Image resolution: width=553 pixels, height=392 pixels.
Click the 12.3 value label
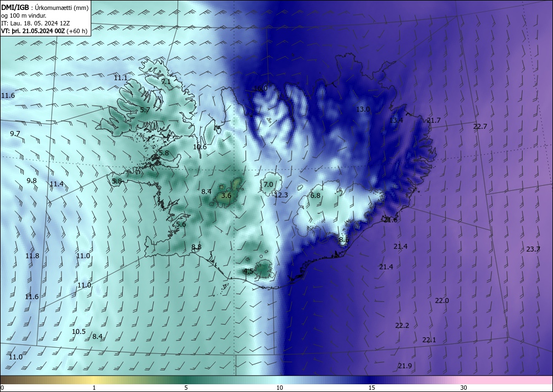pyautogui.click(x=281, y=195)
